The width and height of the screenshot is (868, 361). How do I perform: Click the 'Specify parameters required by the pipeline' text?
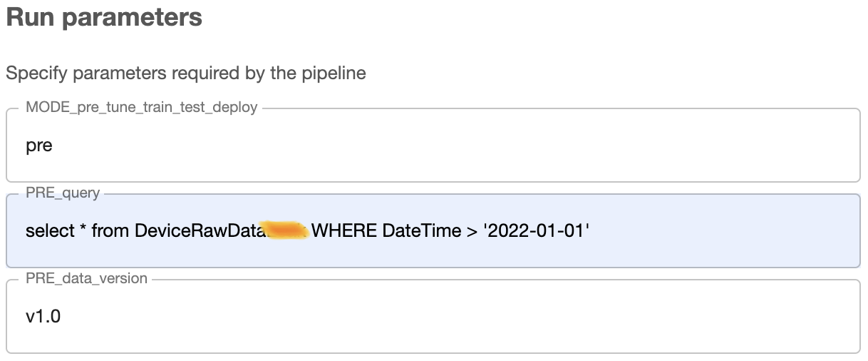coord(186,73)
